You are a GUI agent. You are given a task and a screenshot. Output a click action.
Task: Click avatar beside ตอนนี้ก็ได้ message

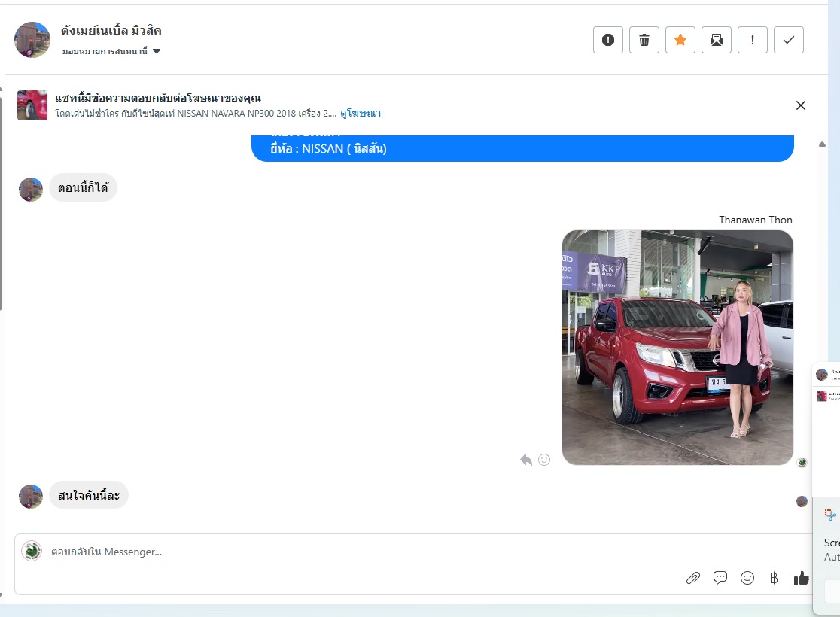coord(31,190)
